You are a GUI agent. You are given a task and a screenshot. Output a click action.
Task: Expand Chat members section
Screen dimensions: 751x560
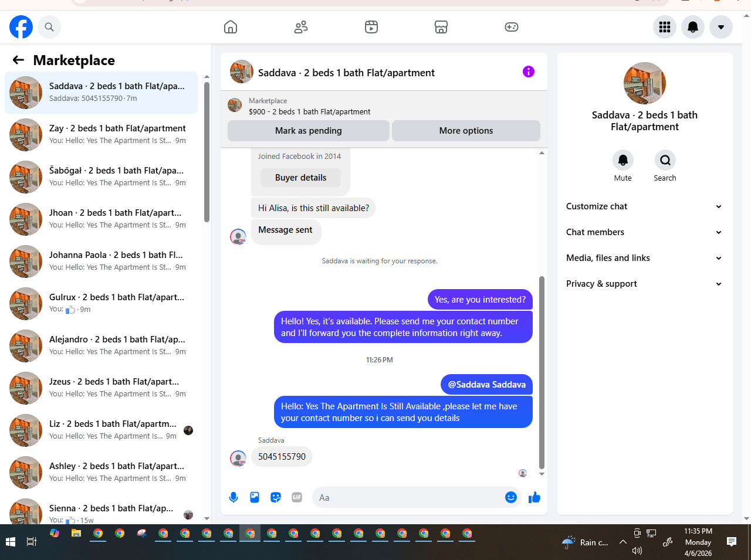tap(645, 232)
